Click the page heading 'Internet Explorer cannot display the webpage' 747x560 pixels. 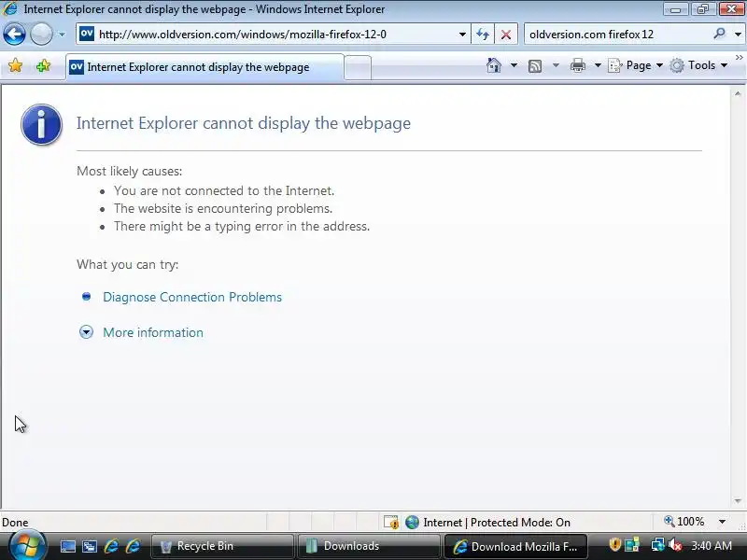[x=244, y=123]
